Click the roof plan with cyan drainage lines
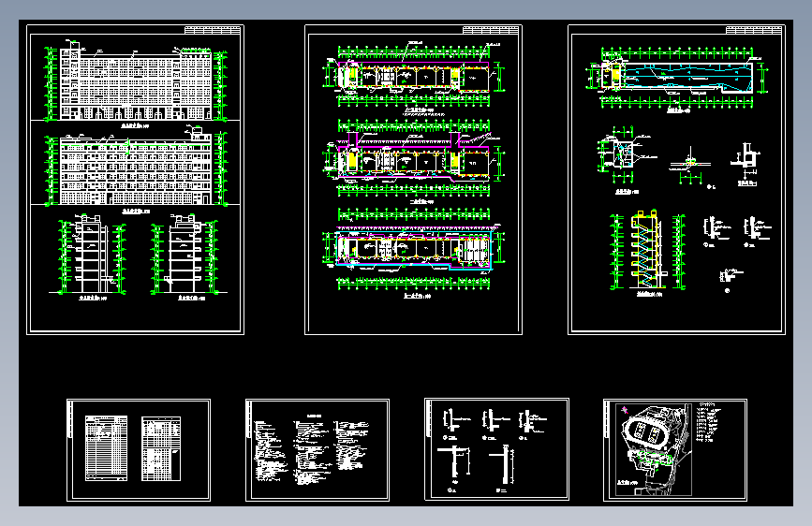The image size is (812, 526). pyautogui.click(x=677, y=78)
